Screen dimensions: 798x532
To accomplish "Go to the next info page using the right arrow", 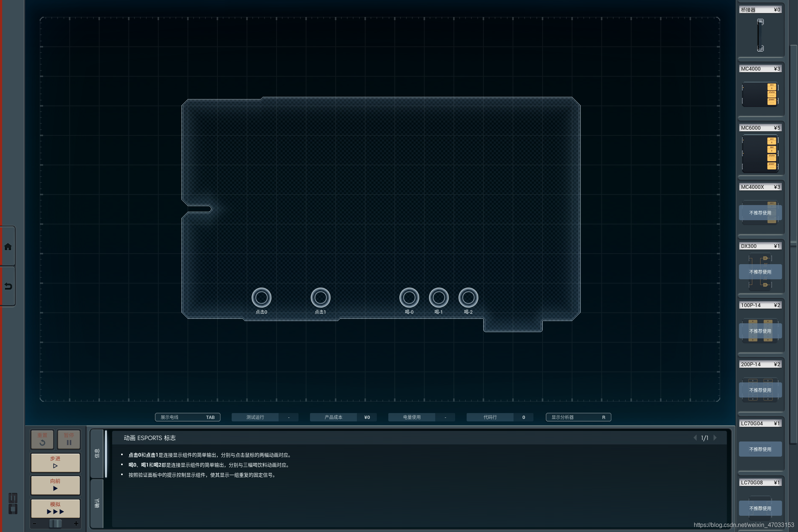I will click(x=715, y=438).
